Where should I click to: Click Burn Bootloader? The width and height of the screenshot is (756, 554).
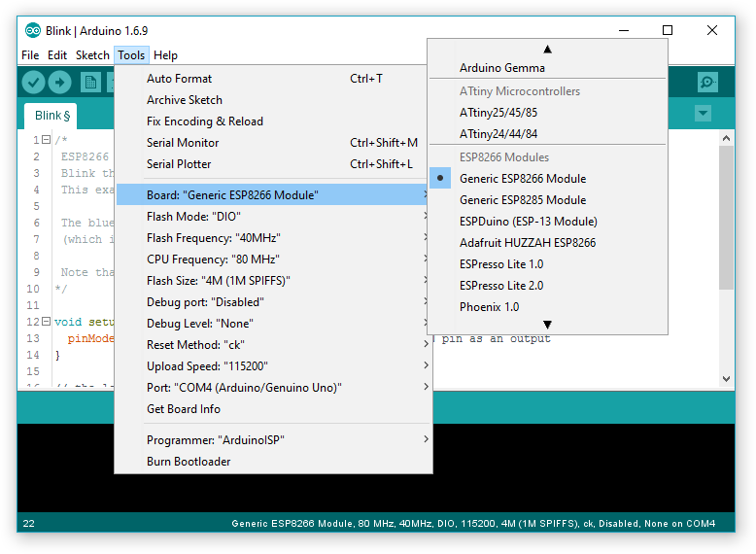[x=273, y=462]
